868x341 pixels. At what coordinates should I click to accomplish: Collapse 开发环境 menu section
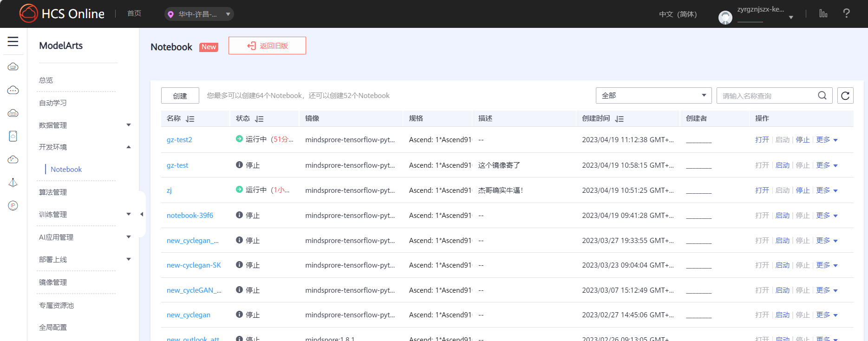coord(129,147)
